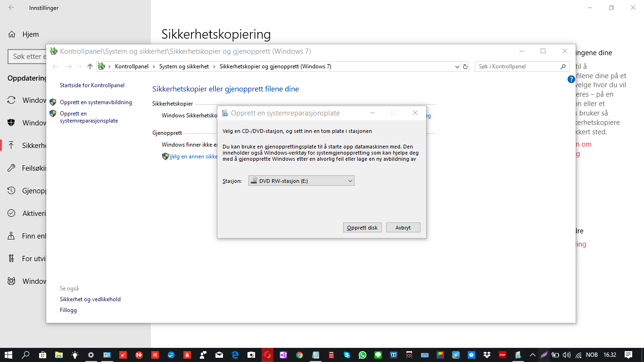Click Opprett en systemavbildning link

coord(96,102)
